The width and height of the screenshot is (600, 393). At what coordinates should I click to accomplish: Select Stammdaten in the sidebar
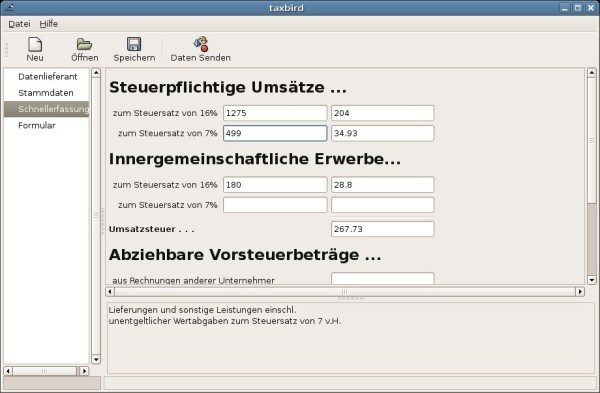click(46, 93)
